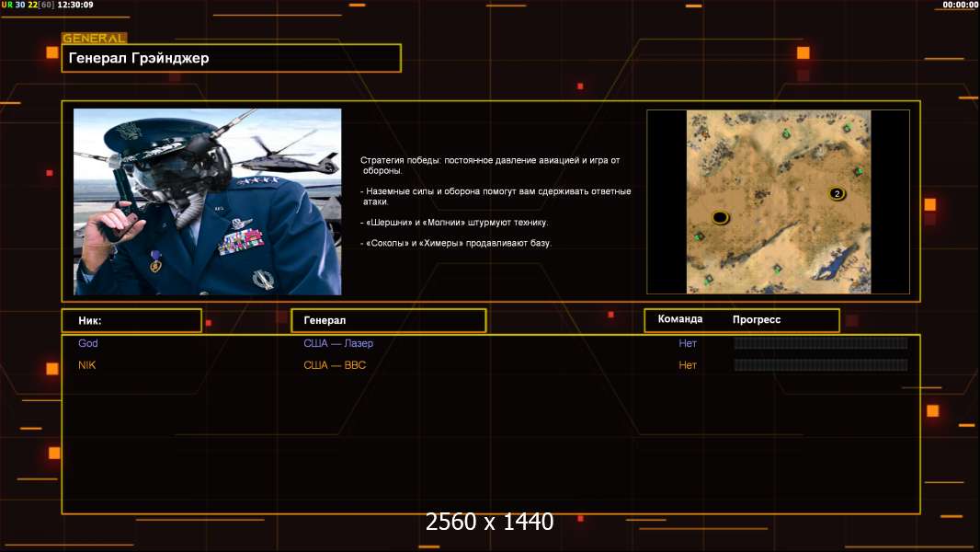
Task: Click God's loading progress bar
Action: click(x=820, y=343)
